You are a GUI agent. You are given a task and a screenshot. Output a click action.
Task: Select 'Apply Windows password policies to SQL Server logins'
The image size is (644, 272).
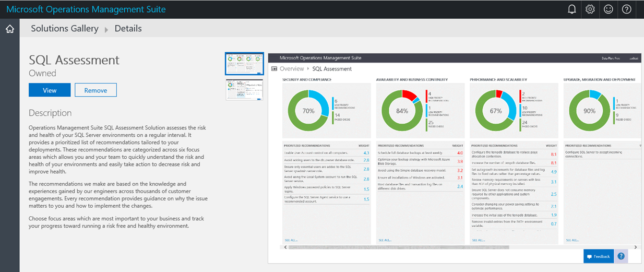coord(326,189)
